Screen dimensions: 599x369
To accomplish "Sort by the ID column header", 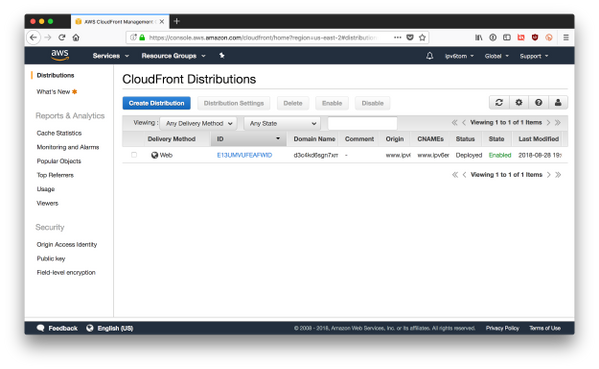I will coord(248,139).
